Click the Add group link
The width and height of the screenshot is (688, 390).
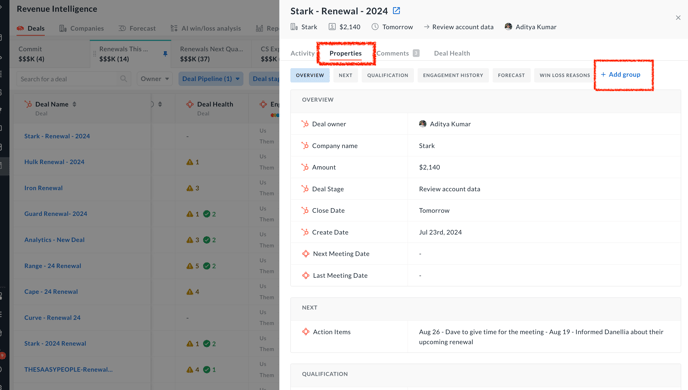[620, 75]
